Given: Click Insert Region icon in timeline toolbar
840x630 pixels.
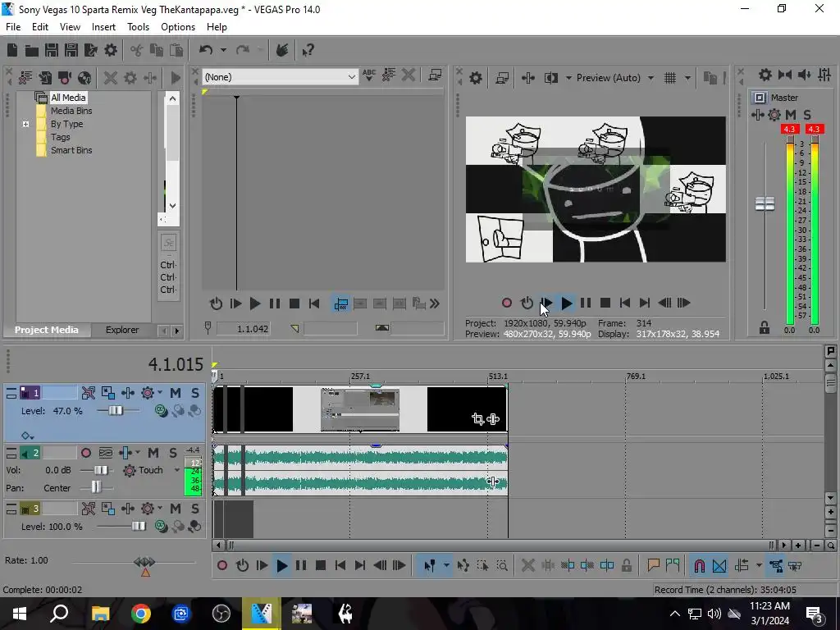Looking at the screenshot, I should (x=673, y=565).
